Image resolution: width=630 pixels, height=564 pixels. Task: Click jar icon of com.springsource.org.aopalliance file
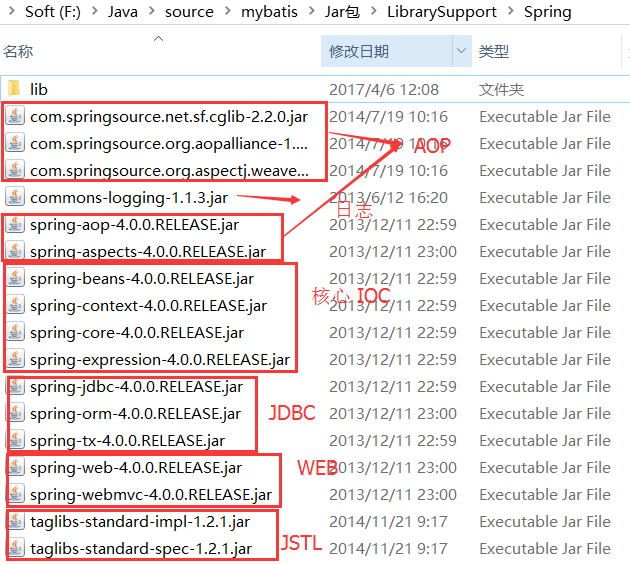point(15,143)
